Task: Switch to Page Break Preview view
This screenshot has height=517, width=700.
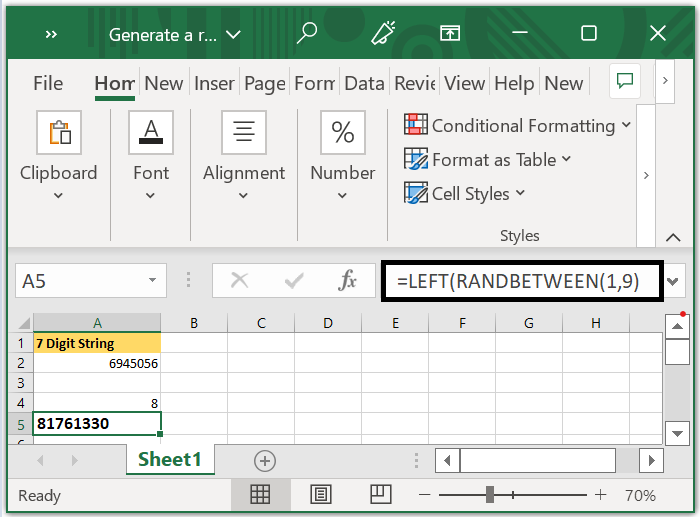Action: point(381,494)
